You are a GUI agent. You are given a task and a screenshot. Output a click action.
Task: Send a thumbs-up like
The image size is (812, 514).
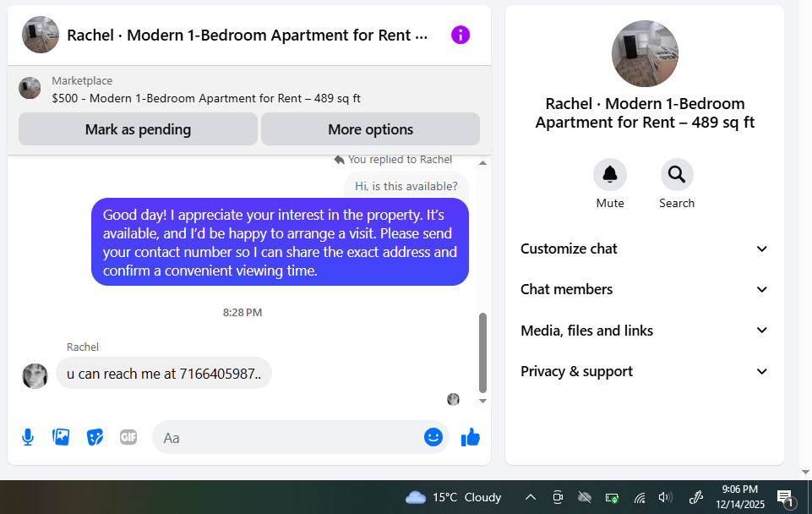coord(470,437)
